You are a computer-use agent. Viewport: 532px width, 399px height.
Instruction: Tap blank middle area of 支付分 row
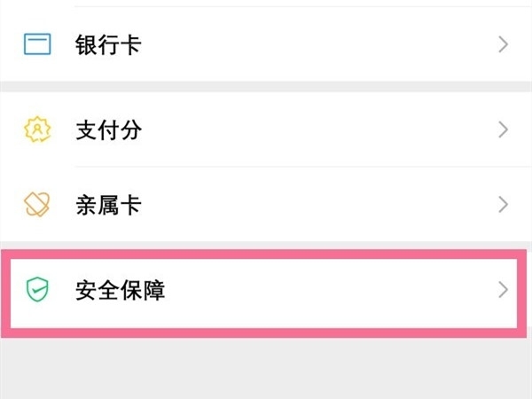pyautogui.click(x=310, y=129)
